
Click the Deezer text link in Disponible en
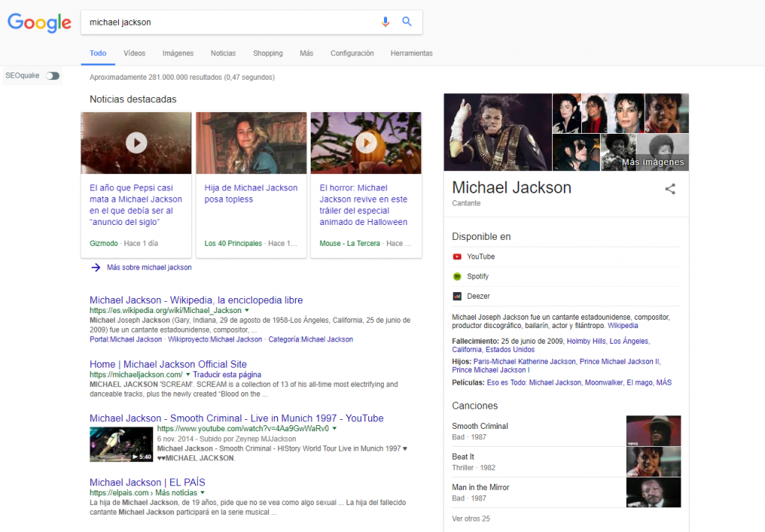478,296
